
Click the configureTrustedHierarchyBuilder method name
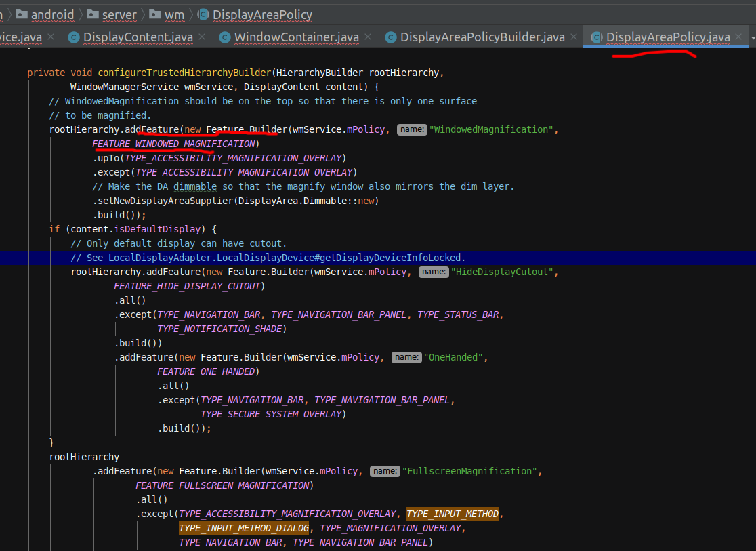click(x=185, y=73)
